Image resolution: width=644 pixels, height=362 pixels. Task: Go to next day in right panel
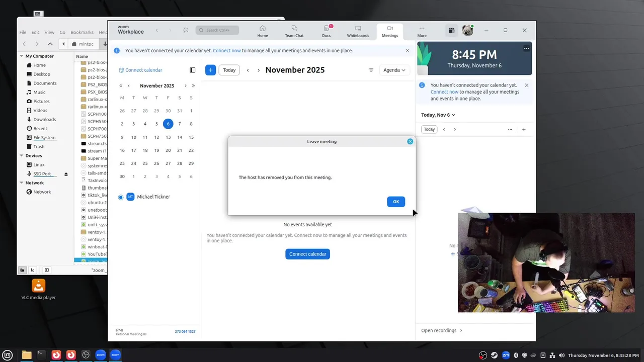(x=455, y=129)
